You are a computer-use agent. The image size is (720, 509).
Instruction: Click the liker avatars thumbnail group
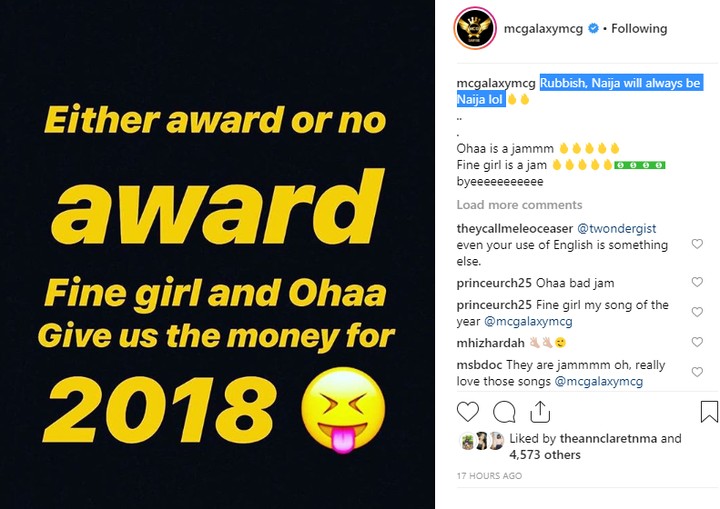point(481,441)
